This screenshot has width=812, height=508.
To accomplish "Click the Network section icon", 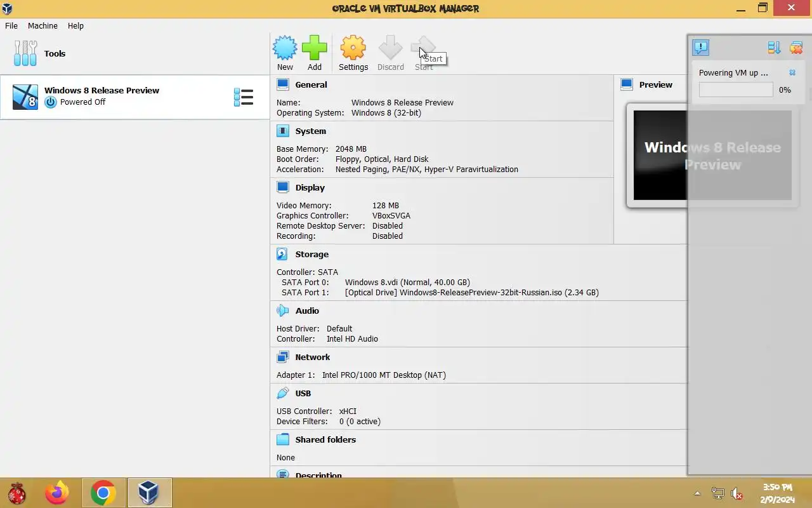I will 283,357.
